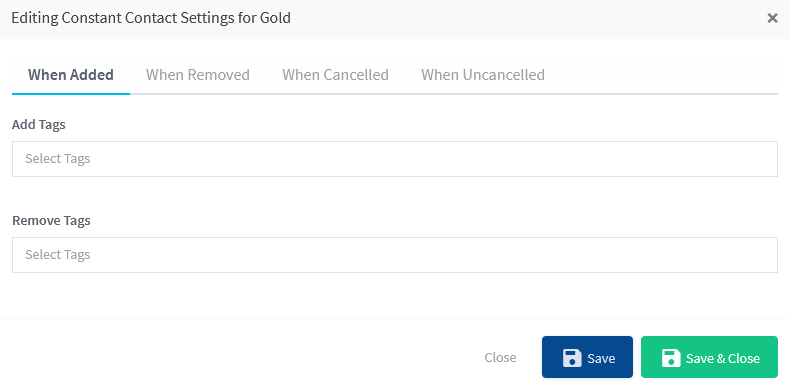
Task: Click the empty footer area left of Close
Action: (x=242, y=357)
